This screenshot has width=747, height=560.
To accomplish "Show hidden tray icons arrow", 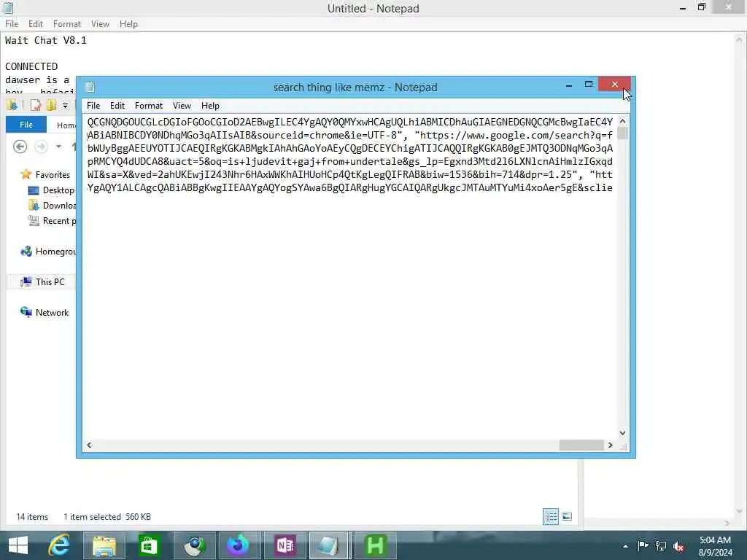I will point(625,546).
